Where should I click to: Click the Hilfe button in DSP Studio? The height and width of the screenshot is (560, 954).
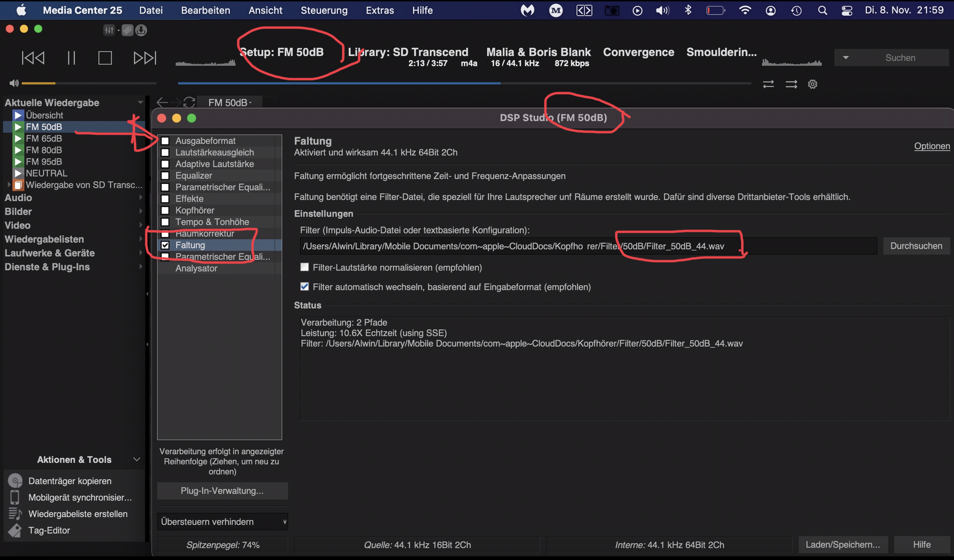(x=922, y=545)
